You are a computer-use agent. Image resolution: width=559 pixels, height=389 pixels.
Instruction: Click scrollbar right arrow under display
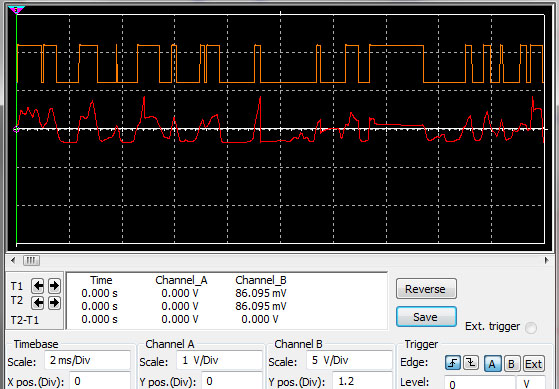click(x=547, y=260)
